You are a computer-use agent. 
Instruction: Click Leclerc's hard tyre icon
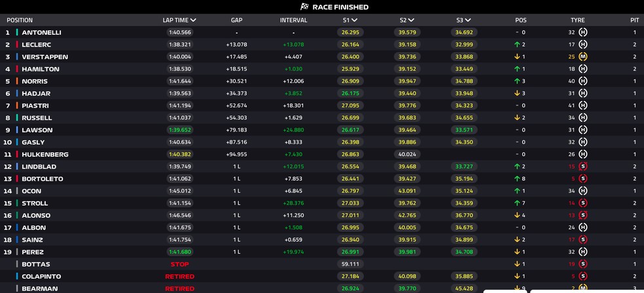click(x=582, y=45)
